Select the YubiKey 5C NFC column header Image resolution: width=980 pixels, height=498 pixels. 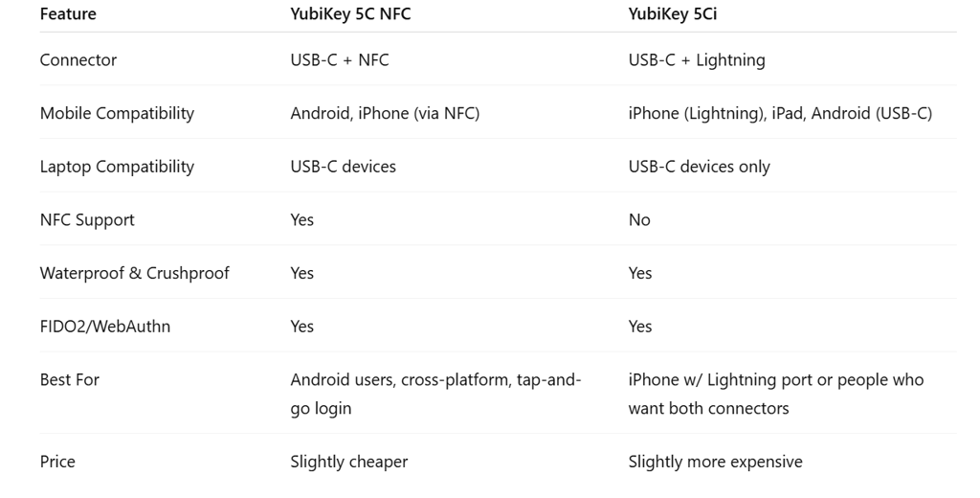tap(350, 13)
